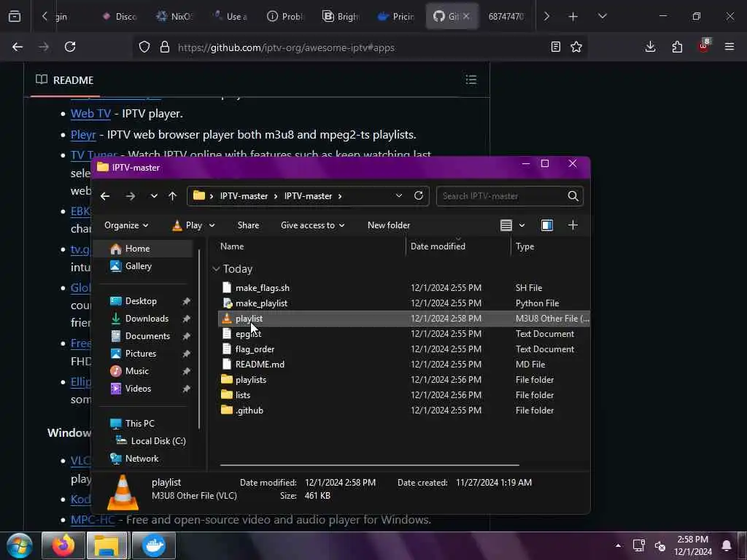The image size is (747, 560).
Task: Click first IPTV-master breadcrumb segment
Action: pyautogui.click(x=244, y=196)
